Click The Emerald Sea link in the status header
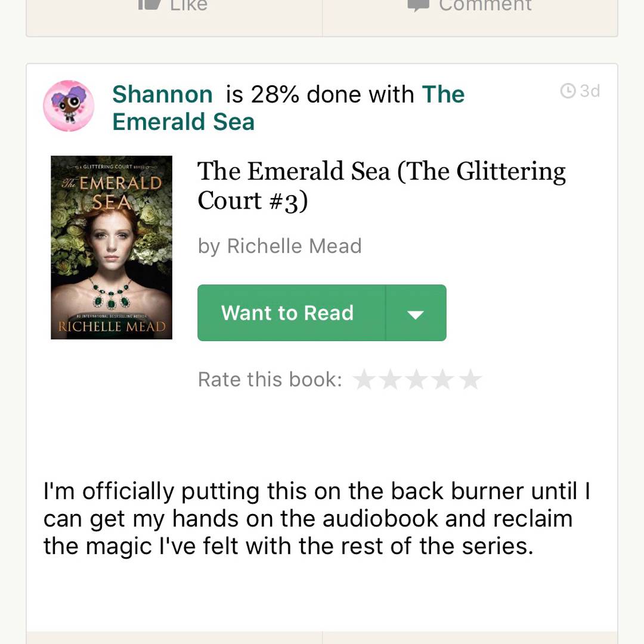The height and width of the screenshot is (644, 644). (x=184, y=122)
